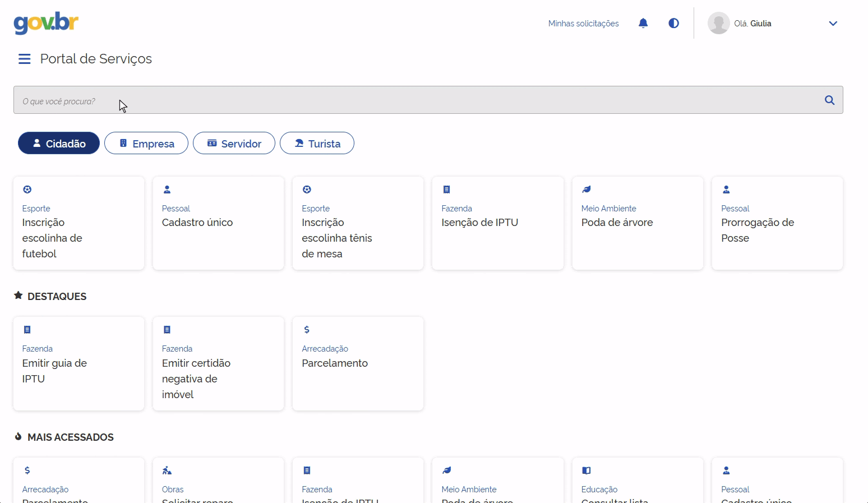Open the hamburger menu beside Portal de Serviços
This screenshot has width=868, height=503.
point(24,59)
